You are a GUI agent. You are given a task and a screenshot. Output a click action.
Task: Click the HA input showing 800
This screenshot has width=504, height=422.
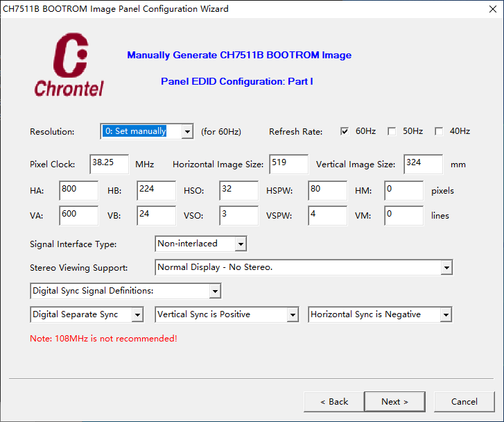79,191
